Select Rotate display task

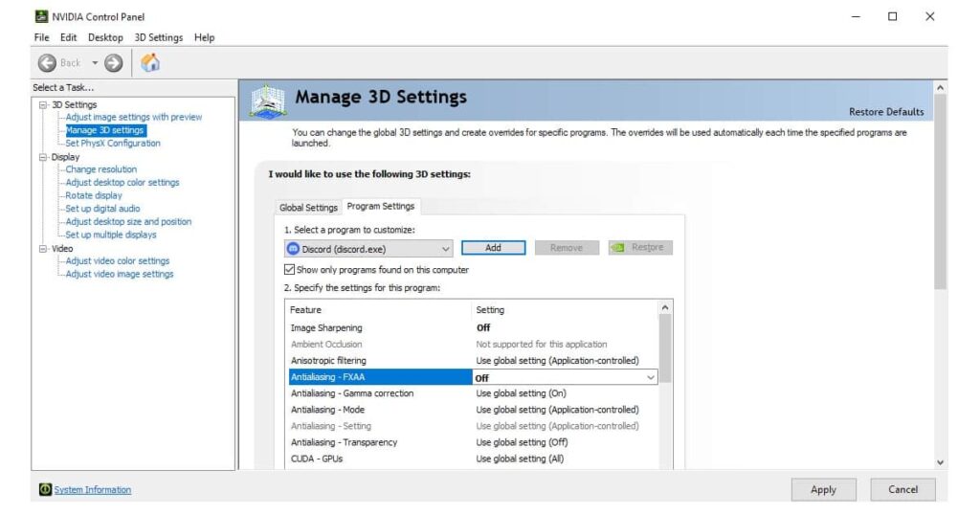point(94,195)
